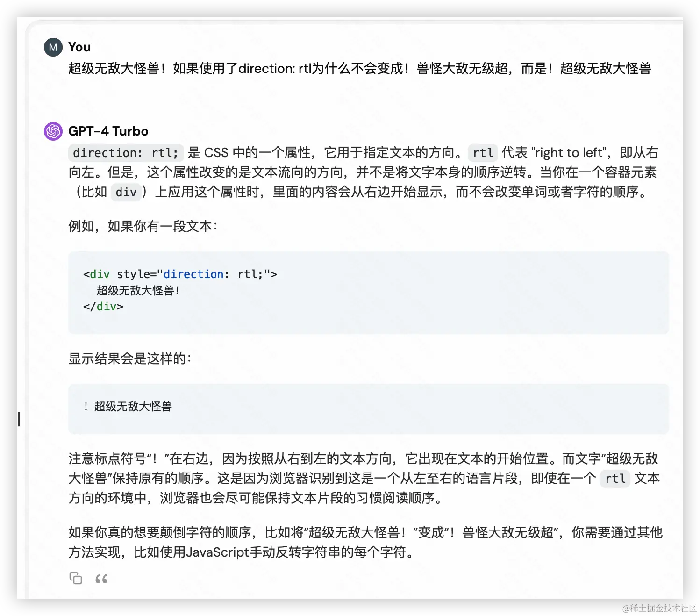Screen dimensions: 700x616
Task: Click the inline code "rtl" in first paragraph
Action: tap(483, 153)
